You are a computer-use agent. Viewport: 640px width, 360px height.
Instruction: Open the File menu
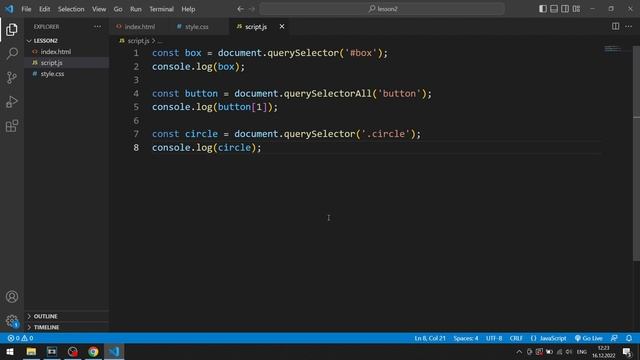click(x=26, y=9)
